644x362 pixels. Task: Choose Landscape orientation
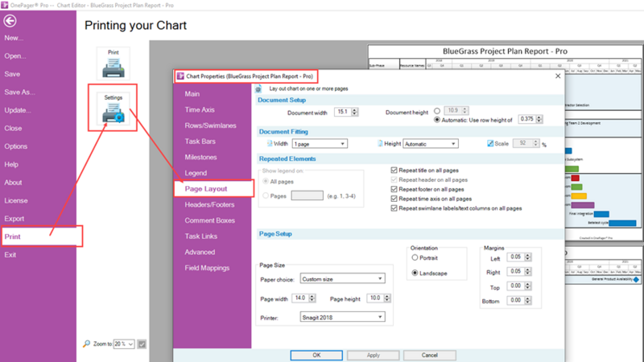coord(415,273)
